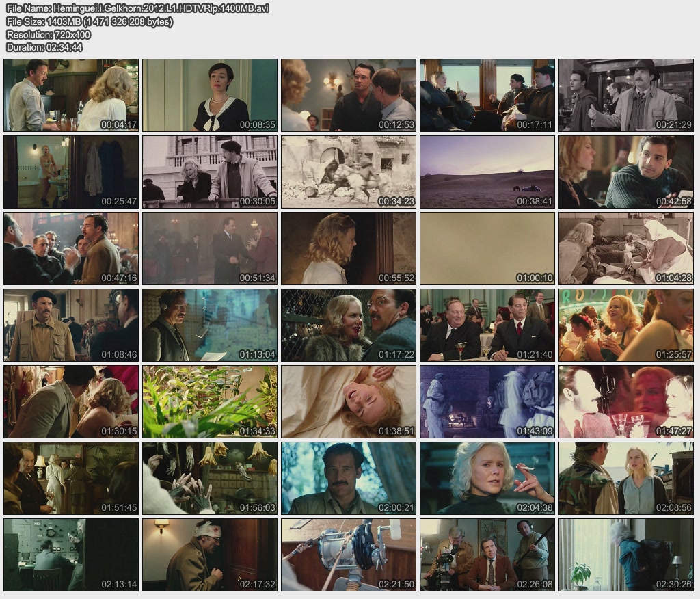The height and width of the screenshot is (599, 700).
Task: Select the thumbnail at 01:38:51
Action: 349,402
